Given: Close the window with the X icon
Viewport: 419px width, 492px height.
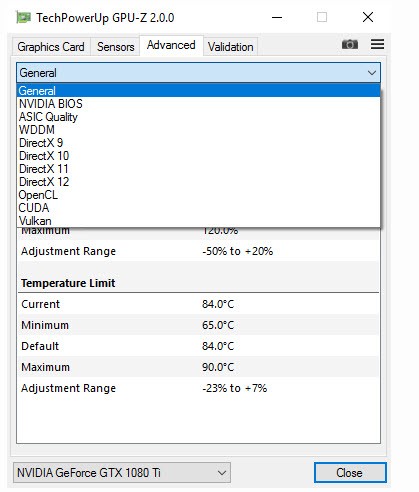Looking at the screenshot, I should (x=368, y=17).
